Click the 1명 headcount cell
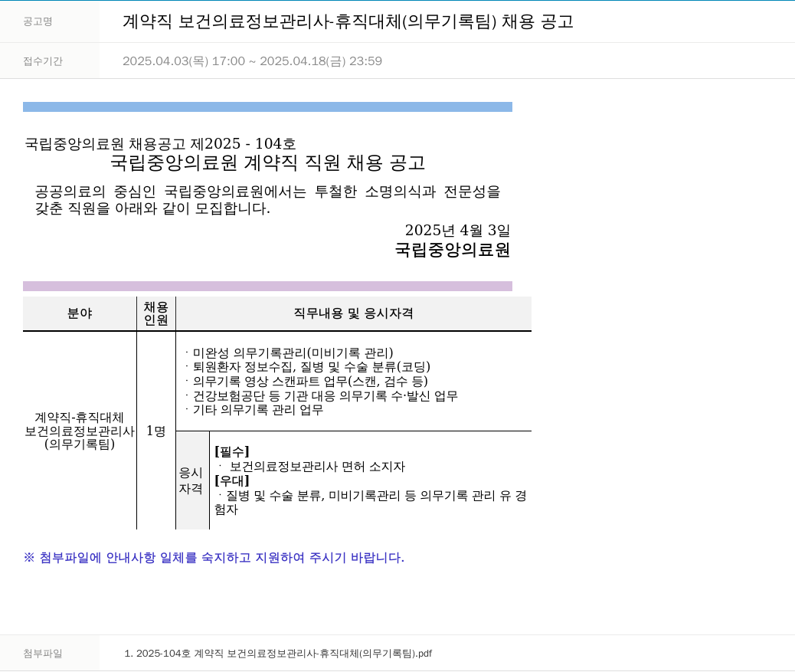This screenshot has height=672, width=795. tap(156, 431)
